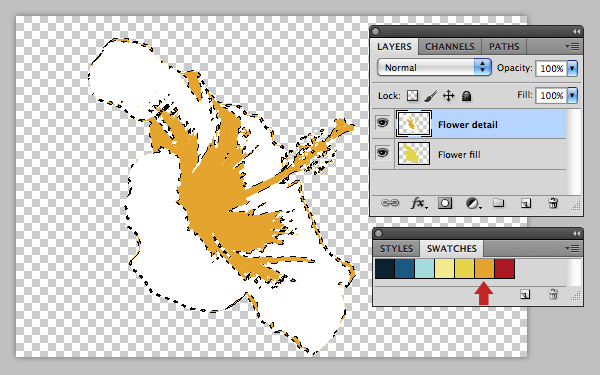Open the blend mode Normal dropdown
This screenshot has width=600, height=375.
point(434,68)
